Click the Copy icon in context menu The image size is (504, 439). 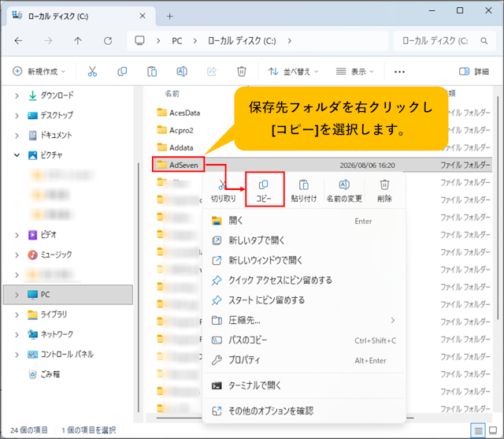click(264, 184)
